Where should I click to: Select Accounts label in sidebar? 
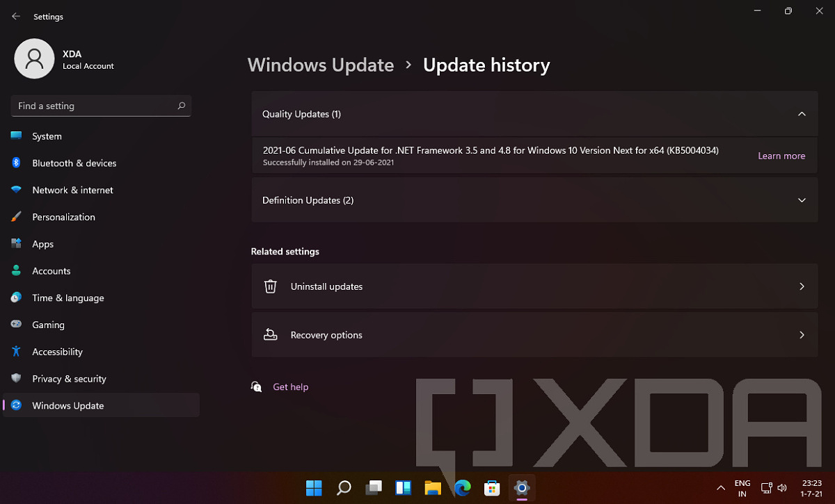[51, 271]
